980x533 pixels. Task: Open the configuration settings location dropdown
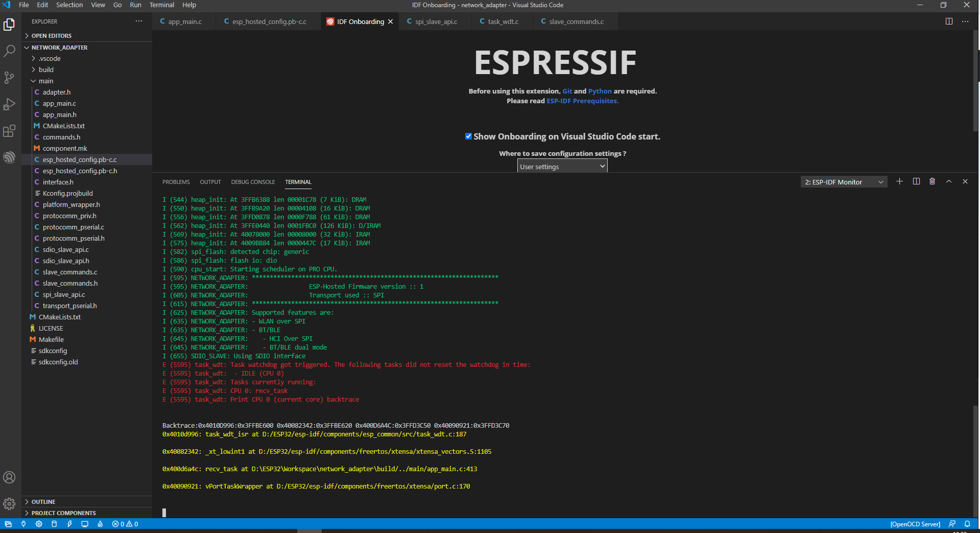562,166
